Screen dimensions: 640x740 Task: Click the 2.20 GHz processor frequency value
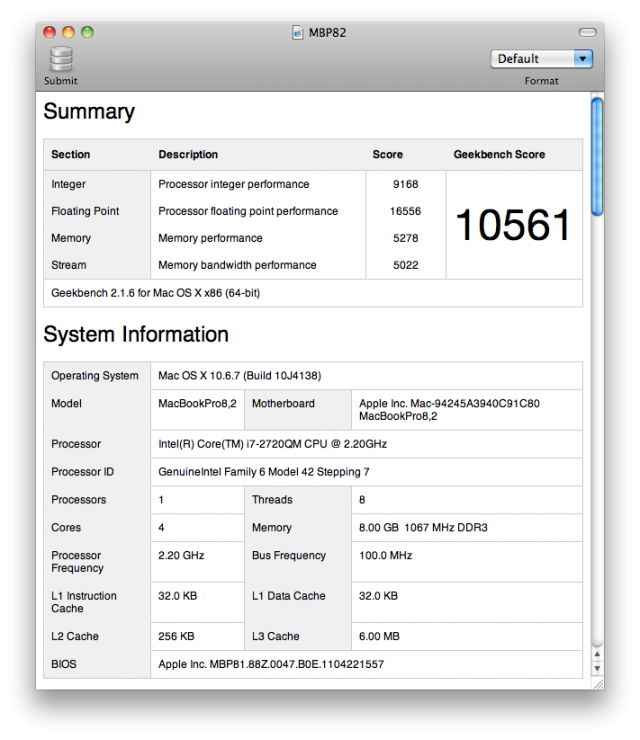[181, 555]
